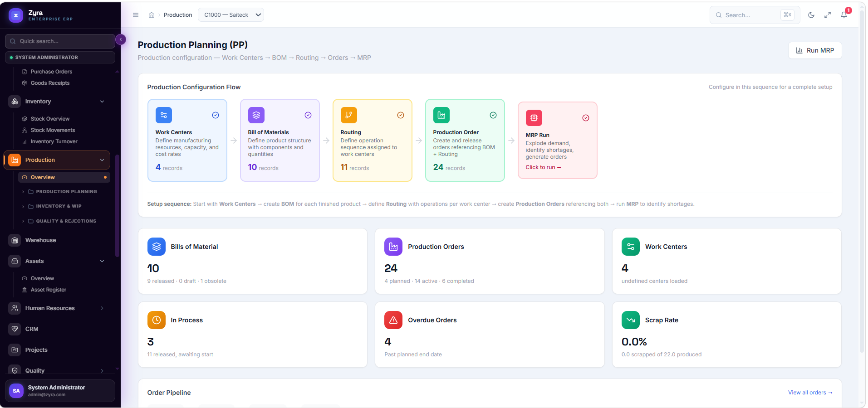This screenshot has width=868, height=408.
Task: Click the Bill of Materials card check circle
Action: tap(308, 115)
